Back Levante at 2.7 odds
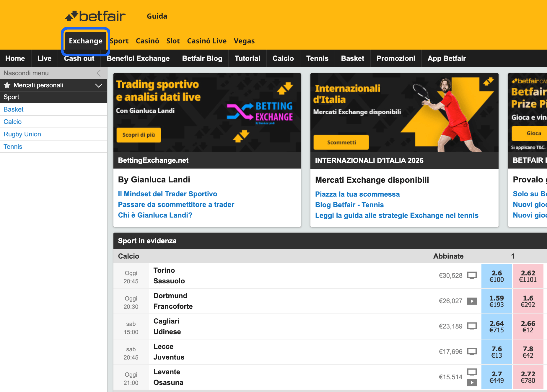 pos(496,377)
